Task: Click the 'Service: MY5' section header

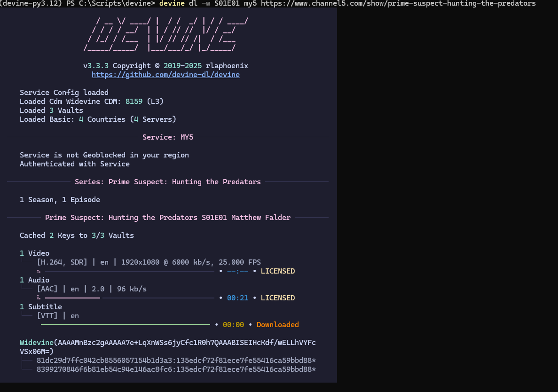Action: tap(168, 137)
